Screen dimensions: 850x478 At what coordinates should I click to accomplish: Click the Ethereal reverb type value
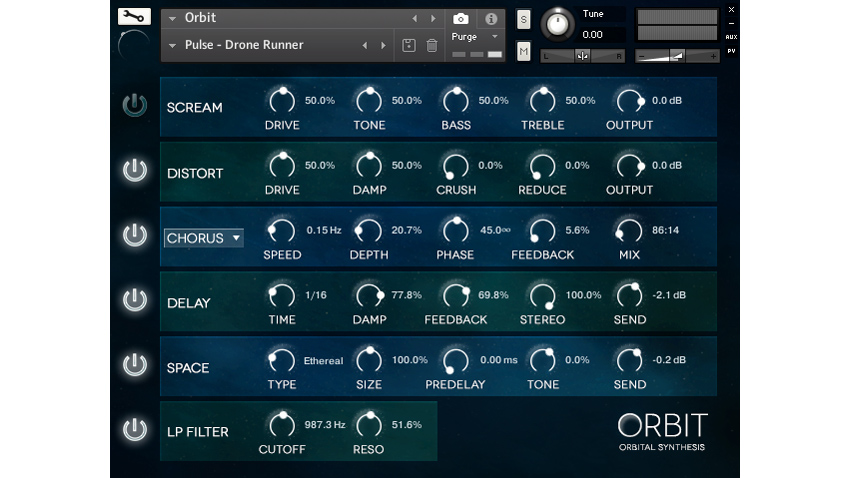(323, 360)
